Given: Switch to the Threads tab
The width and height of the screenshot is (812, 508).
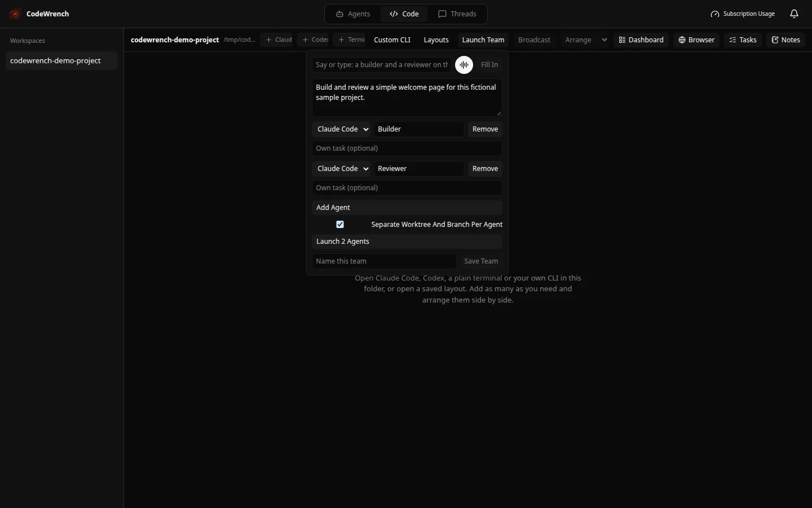Looking at the screenshot, I should point(457,14).
